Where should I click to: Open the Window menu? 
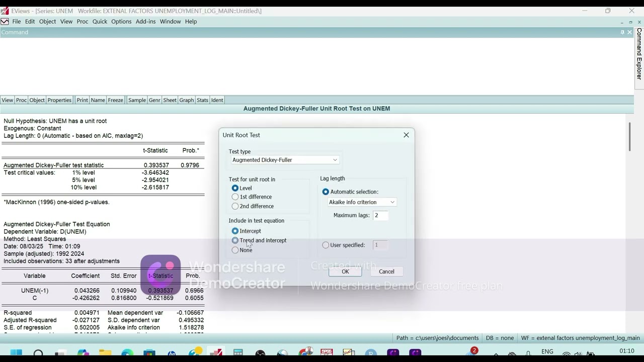pos(170,22)
